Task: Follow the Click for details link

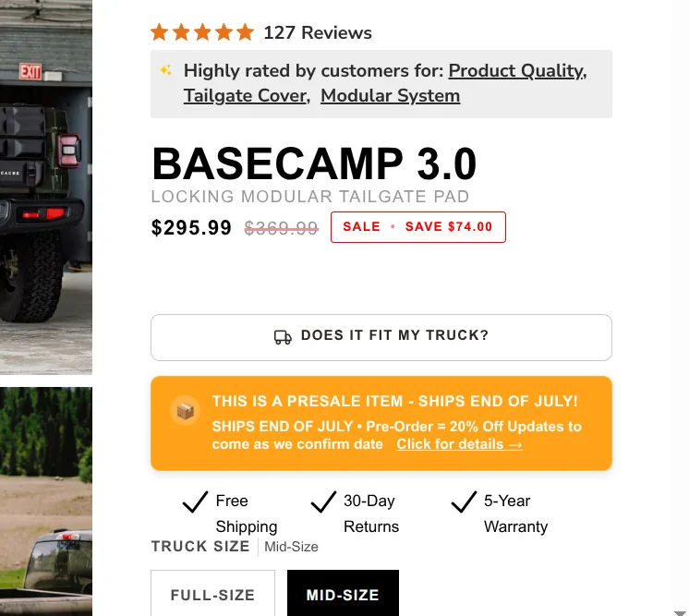Action: click(459, 444)
